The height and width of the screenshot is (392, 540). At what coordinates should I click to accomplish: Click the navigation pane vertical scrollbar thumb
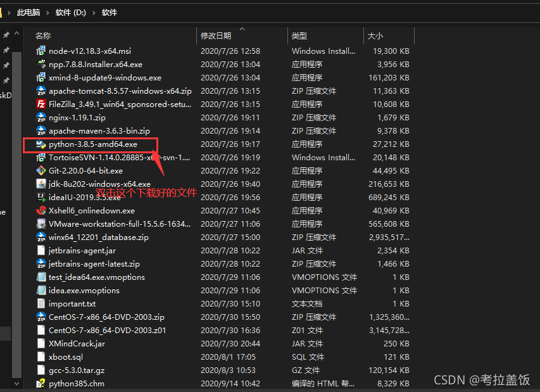[x=16, y=214]
